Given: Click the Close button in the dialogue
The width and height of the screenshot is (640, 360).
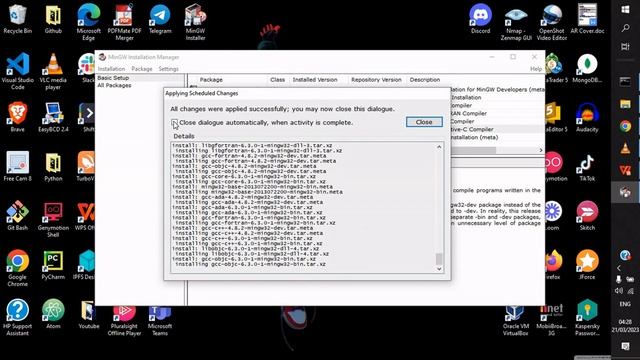Looking at the screenshot, I should coord(424,122).
